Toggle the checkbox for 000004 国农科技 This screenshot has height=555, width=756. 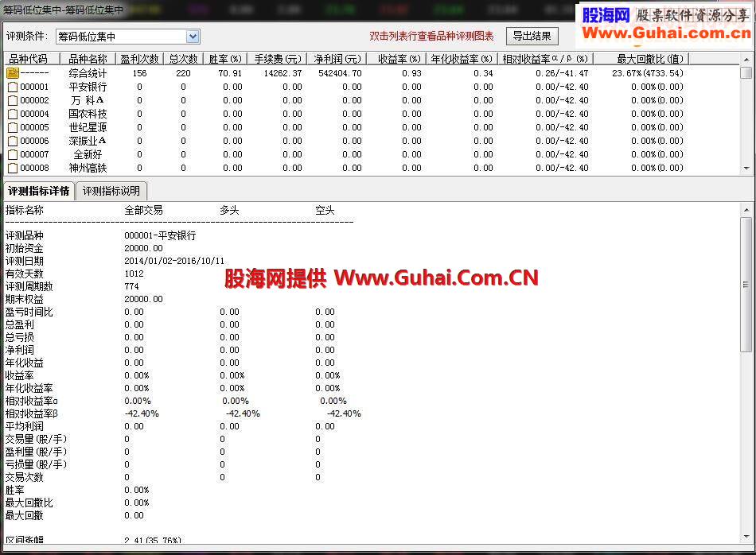click(13, 114)
